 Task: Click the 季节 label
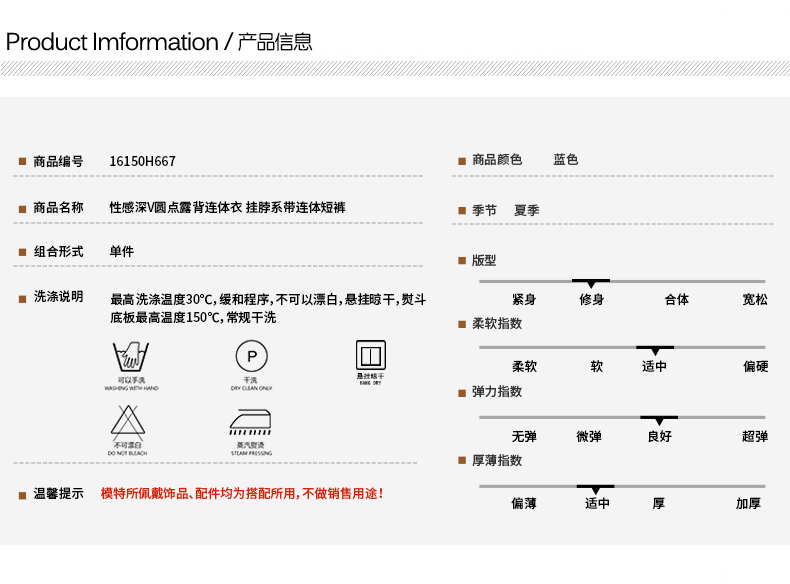pos(484,210)
